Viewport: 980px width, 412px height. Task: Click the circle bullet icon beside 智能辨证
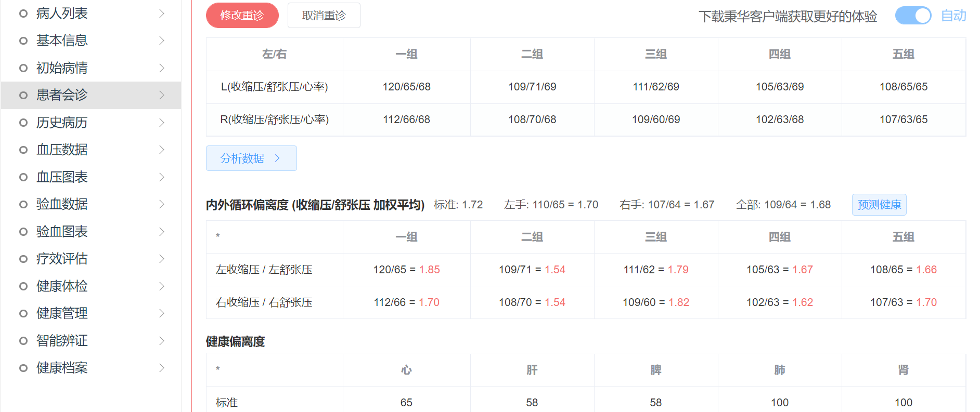coord(23,341)
